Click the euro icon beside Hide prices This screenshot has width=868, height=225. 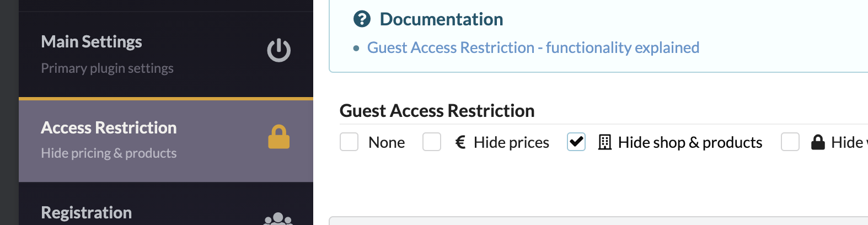tap(460, 142)
